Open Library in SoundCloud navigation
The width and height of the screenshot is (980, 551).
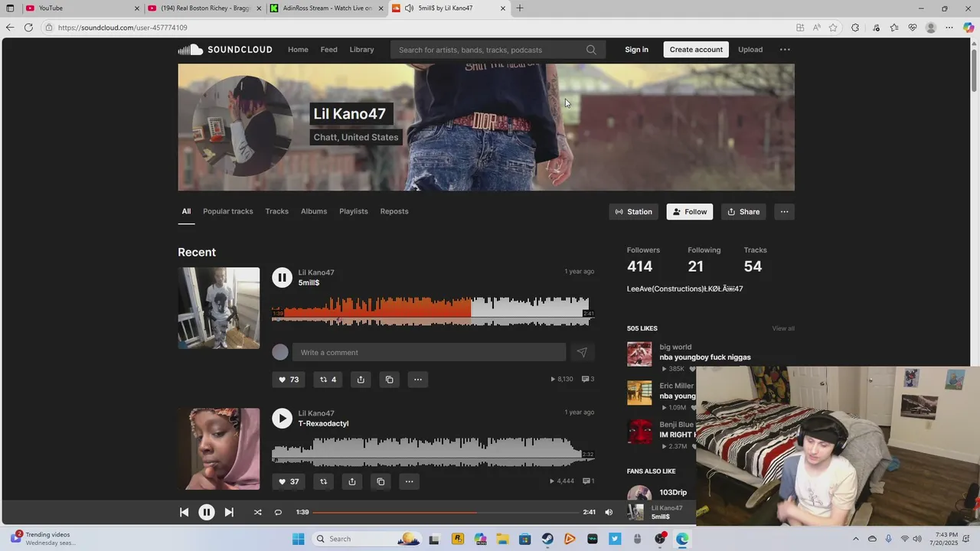point(361,50)
